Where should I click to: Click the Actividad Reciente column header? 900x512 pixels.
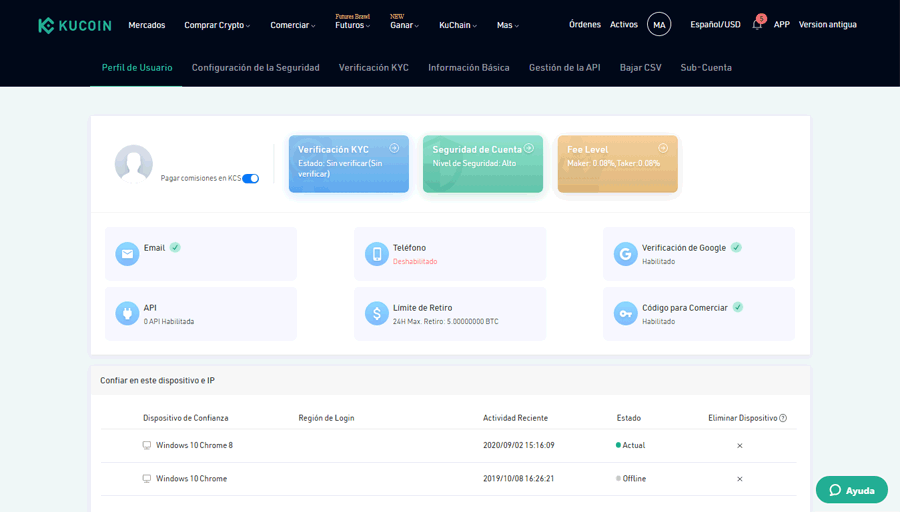515,418
